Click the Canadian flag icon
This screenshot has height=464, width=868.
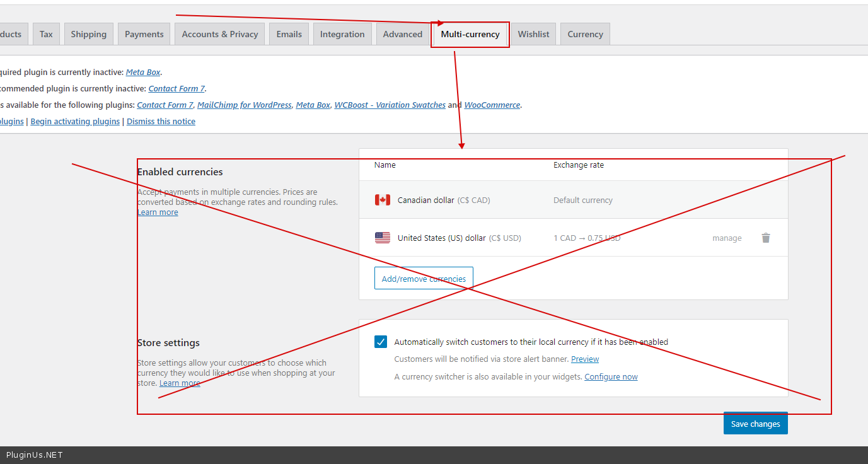tap(382, 200)
